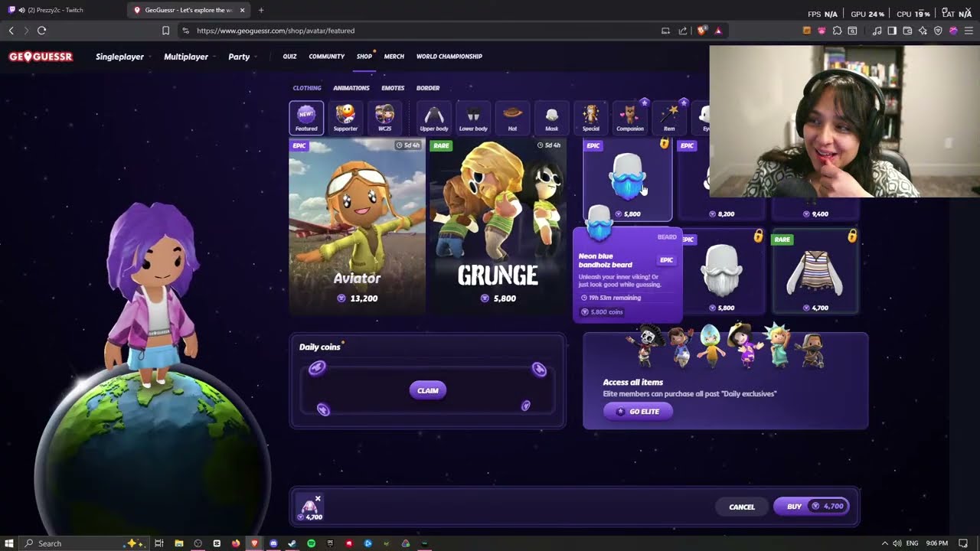Go back to the previous page

[x=11, y=31]
